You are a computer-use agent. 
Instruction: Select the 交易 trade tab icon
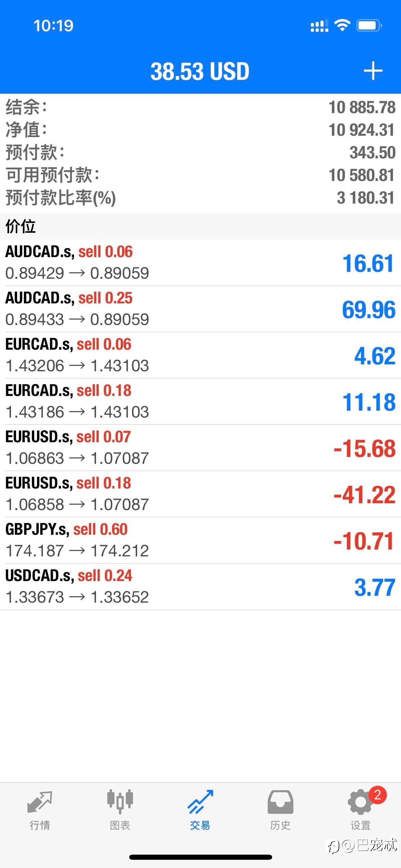point(200,803)
